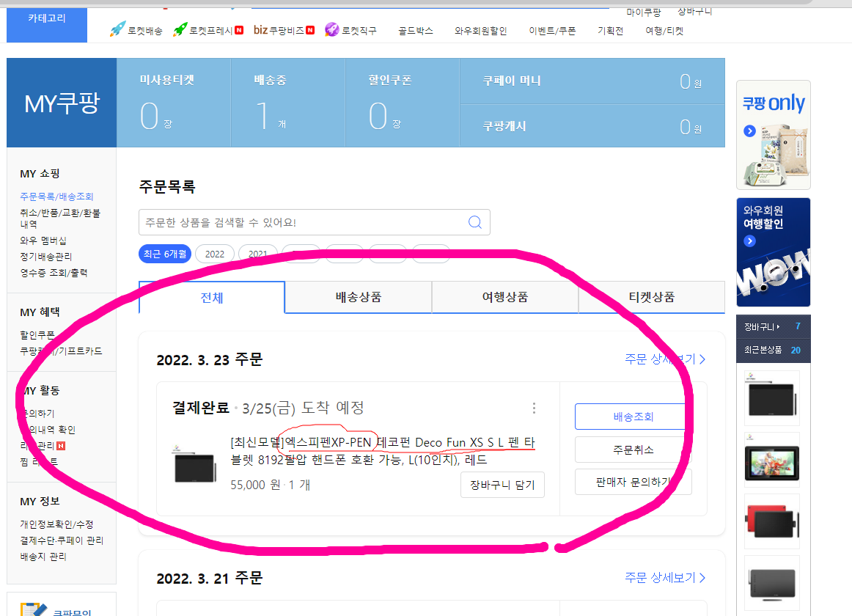Image resolution: width=852 pixels, height=616 pixels.
Task: Open 골드박스 menu item
Action: 416,31
